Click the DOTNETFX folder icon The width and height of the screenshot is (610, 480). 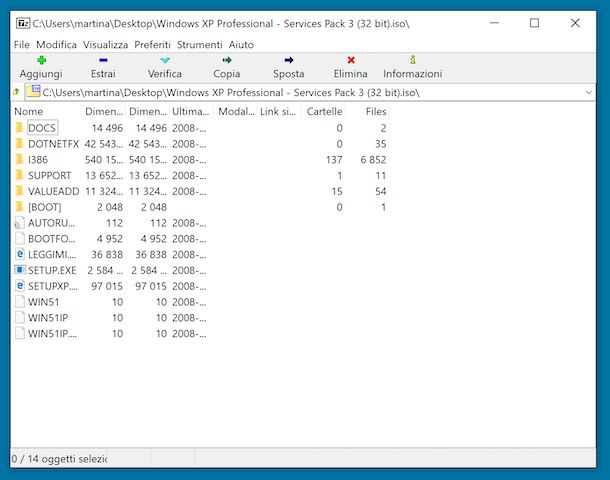click(x=19, y=144)
